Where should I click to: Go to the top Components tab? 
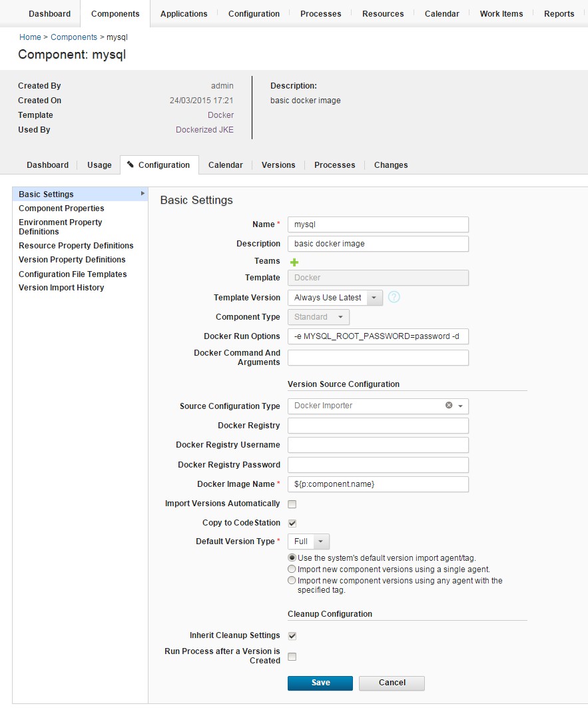115,13
